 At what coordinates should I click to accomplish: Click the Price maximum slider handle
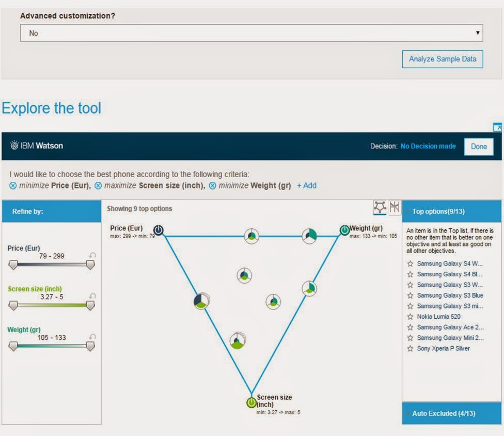coord(90,264)
